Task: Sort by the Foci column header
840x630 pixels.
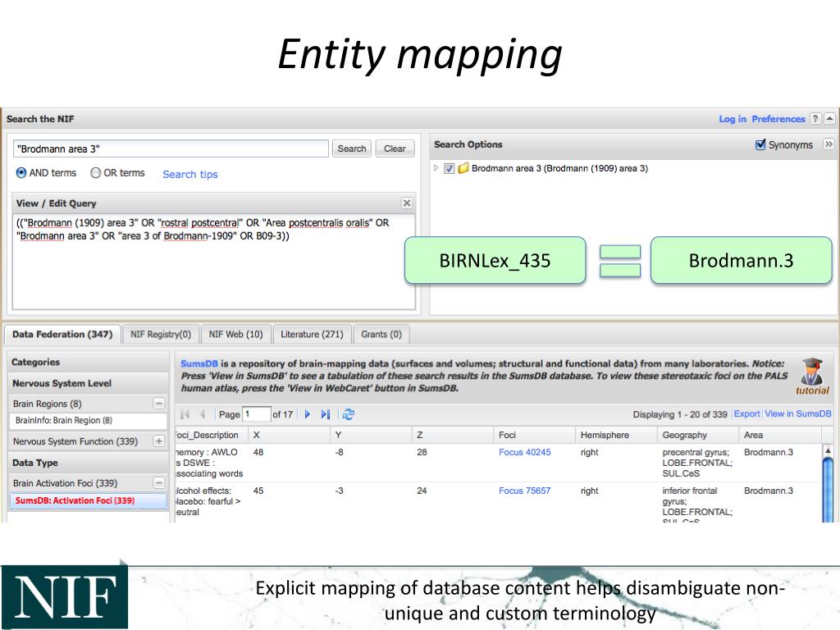Action: pos(534,435)
